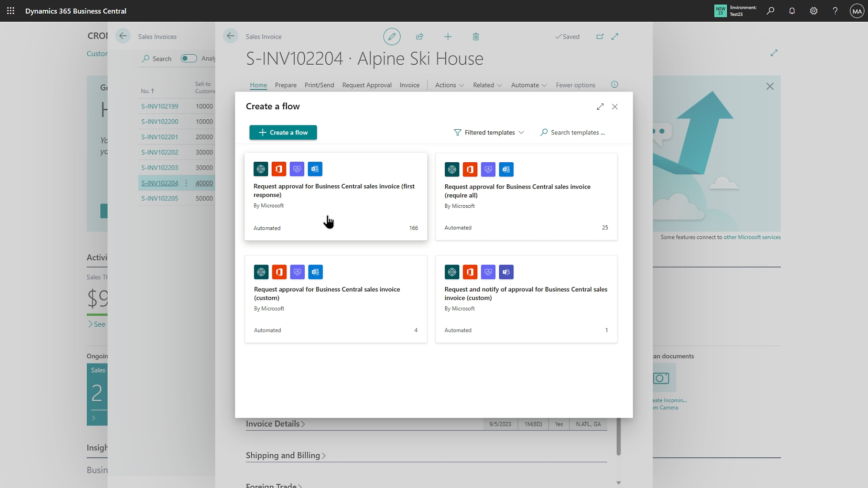Go back from the Sales Invoice page
Image resolution: width=868 pixels, height=488 pixels.
(230, 36)
